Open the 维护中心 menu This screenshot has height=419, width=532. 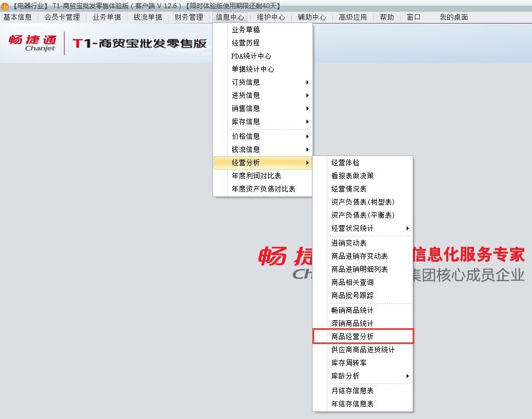[x=270, y=17]
